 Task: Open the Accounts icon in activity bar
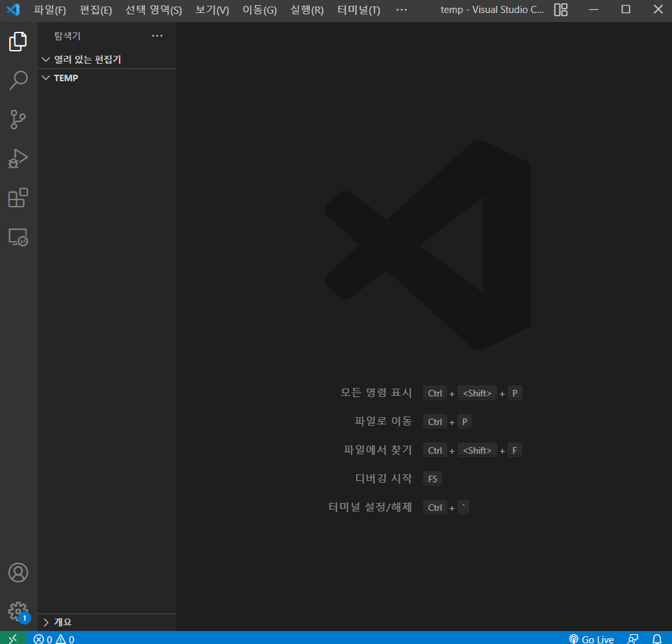coord(18,573)
